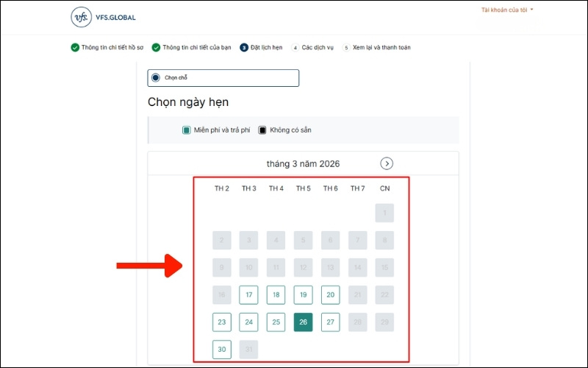
Task: Select the 20th as appointment day
Action: click(x=330, y=295)
